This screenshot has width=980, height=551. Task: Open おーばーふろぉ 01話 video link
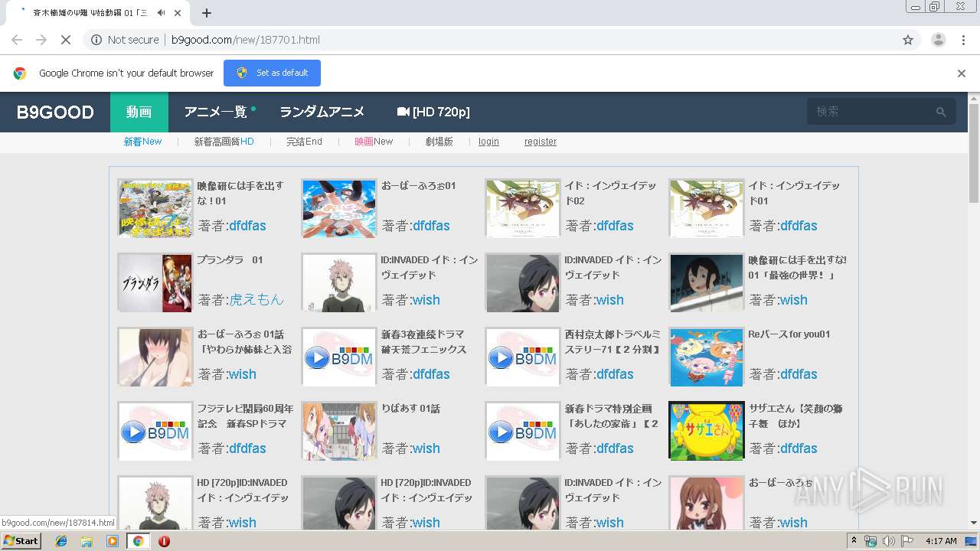click(245, 341)
